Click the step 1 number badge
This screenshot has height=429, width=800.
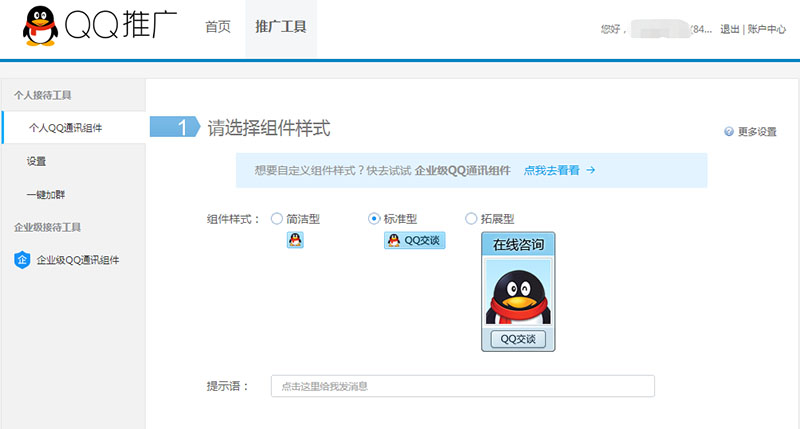click(x=183, y=127)
